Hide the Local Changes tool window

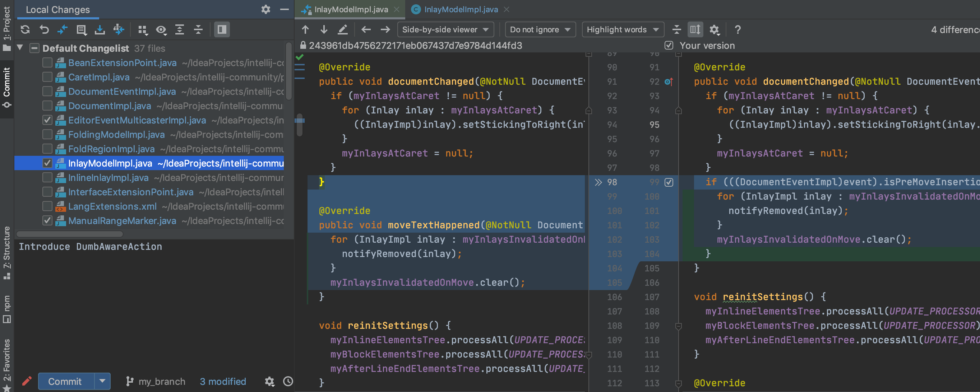click(x=285, y=9)
